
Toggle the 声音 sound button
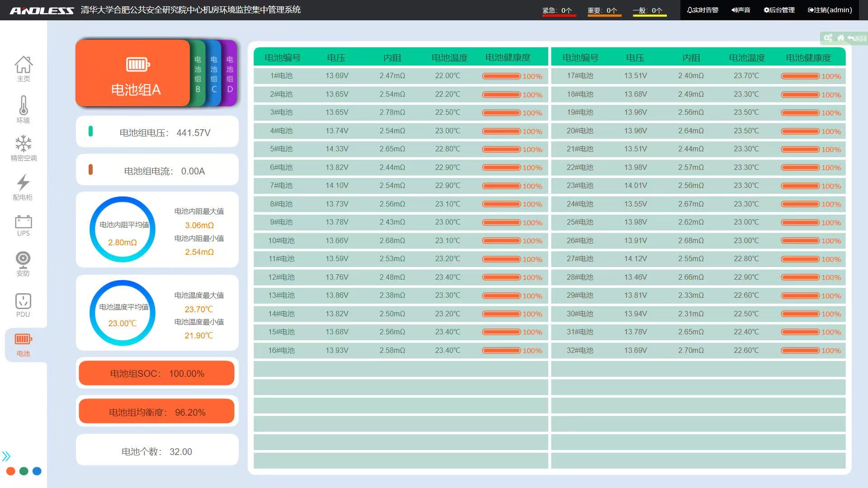click(741, 10)
